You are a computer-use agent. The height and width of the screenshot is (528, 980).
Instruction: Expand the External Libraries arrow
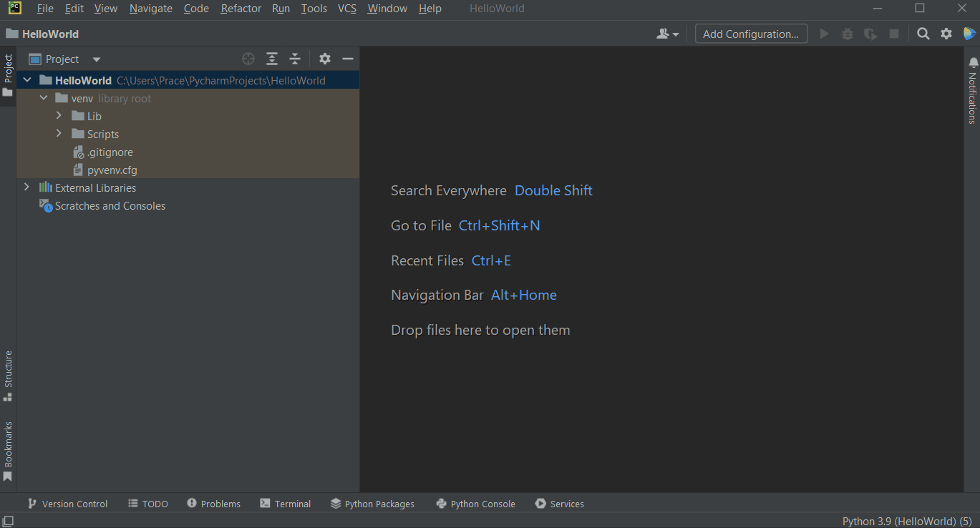point(27,187)
